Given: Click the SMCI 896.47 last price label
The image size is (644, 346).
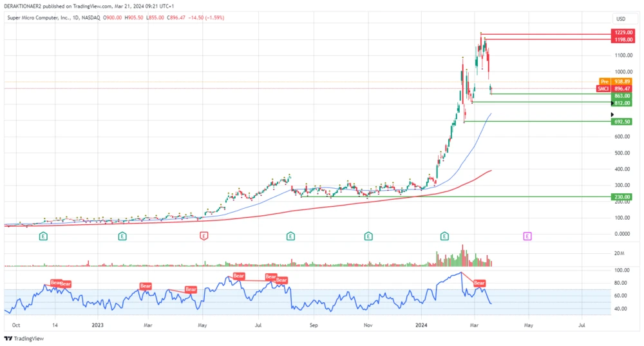Looking at the screenshot, I should click(x=614, y=89).
